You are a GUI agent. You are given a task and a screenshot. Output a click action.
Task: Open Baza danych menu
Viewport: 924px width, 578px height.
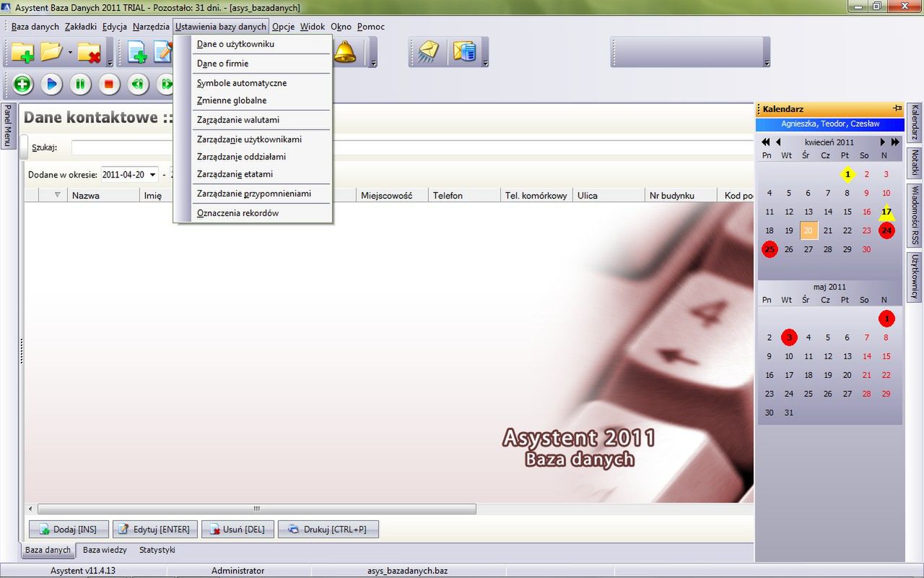click(x=35, y=27)
